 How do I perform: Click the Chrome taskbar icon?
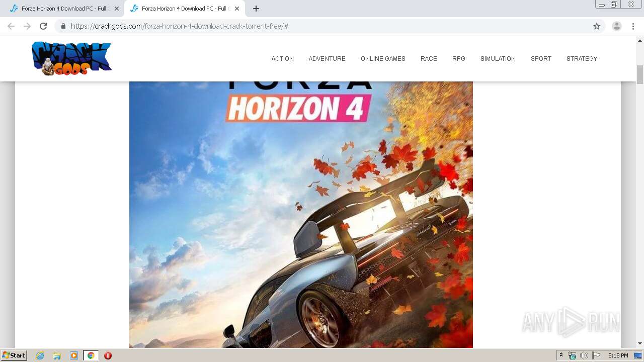click(91, 355)
